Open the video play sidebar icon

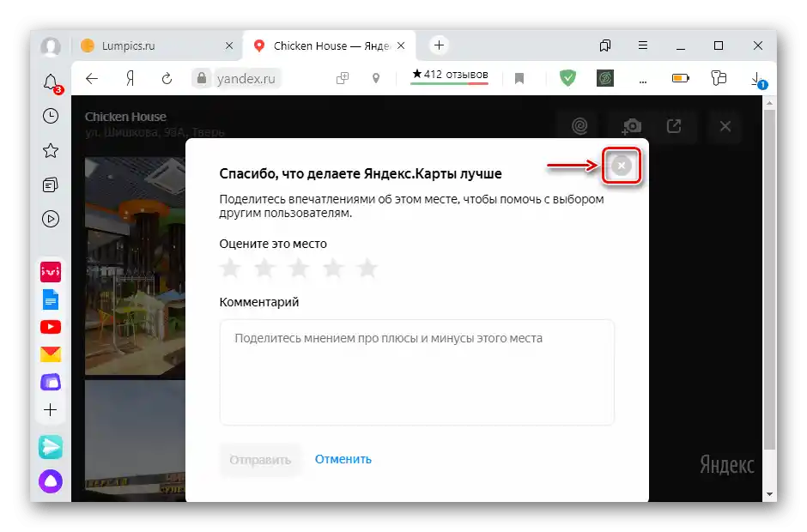point(51,219)
